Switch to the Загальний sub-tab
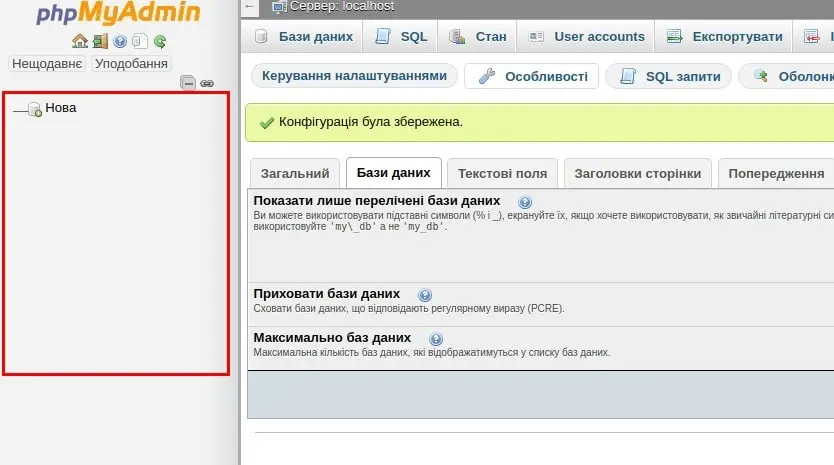Image resolution: width=834 pixels, height=465 pixels. coord(295,173)
